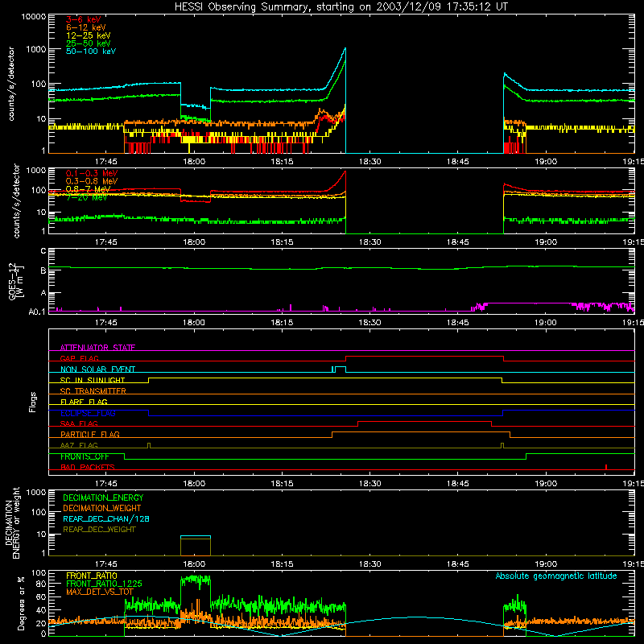
Task: Select the '6-12 keV' legend label
Action: click(86, 27)
